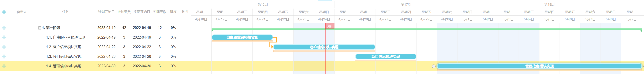Click plus icon on 自由职业者模块实现 row
This screenshot has width=644, height=74.
(x=4, y=37)
